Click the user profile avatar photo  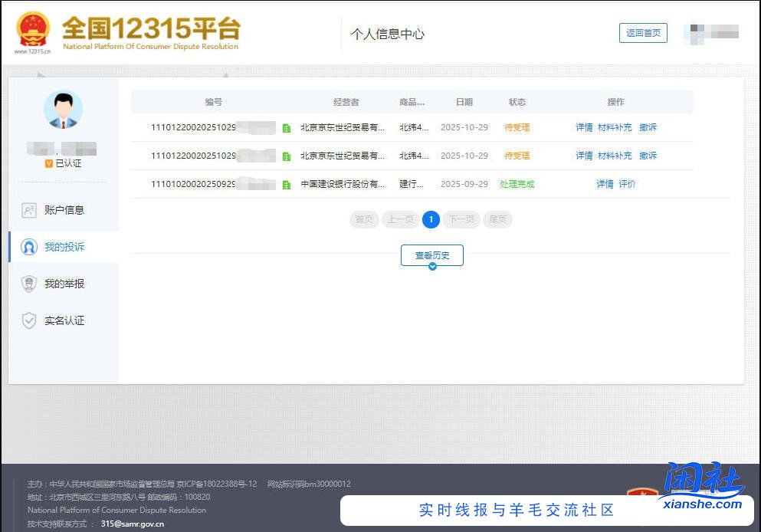(x=64, y=109)
